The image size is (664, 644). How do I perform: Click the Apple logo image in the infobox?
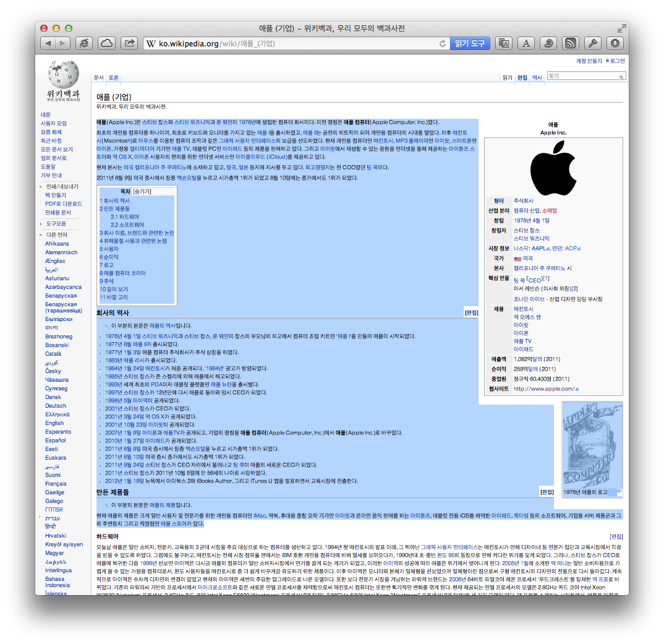click(x=553, y=168)
